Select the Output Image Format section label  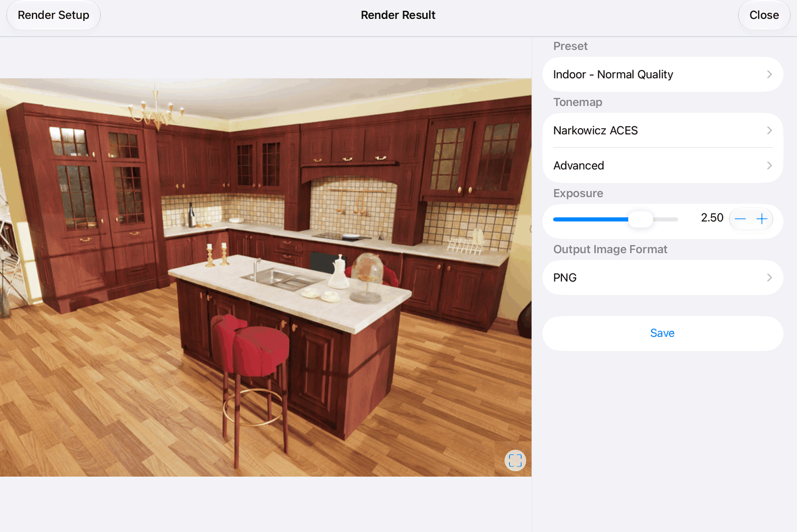coord(610,250)
